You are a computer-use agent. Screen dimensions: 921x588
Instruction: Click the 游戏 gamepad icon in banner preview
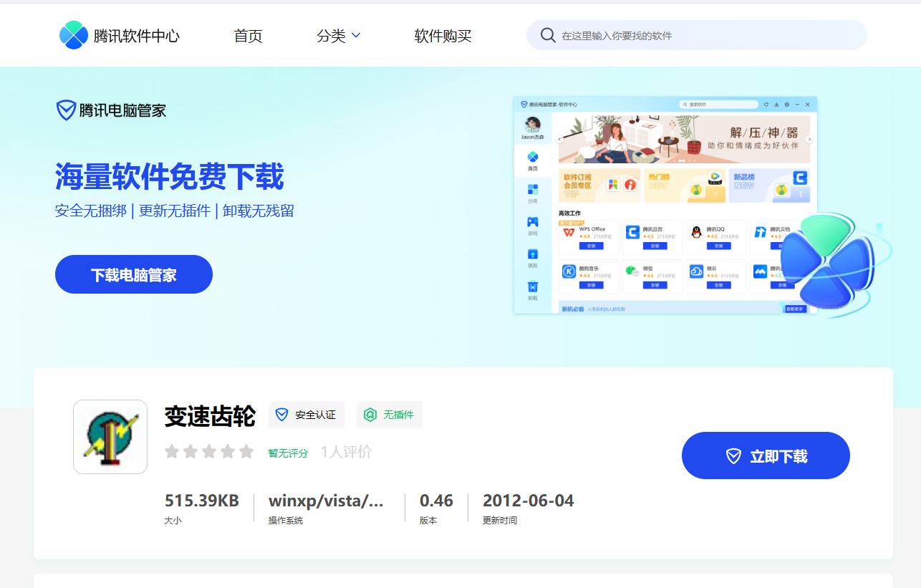(x=532, y=222)
